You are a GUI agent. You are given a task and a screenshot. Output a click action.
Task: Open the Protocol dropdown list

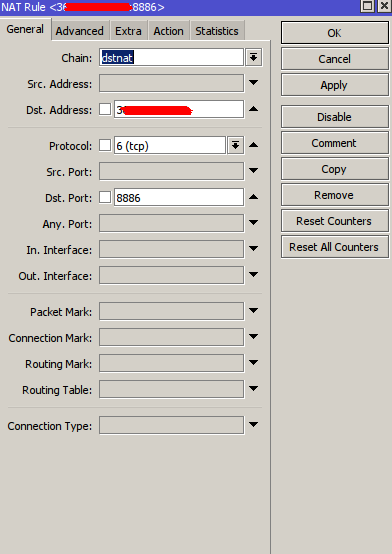tap(235, 145)
